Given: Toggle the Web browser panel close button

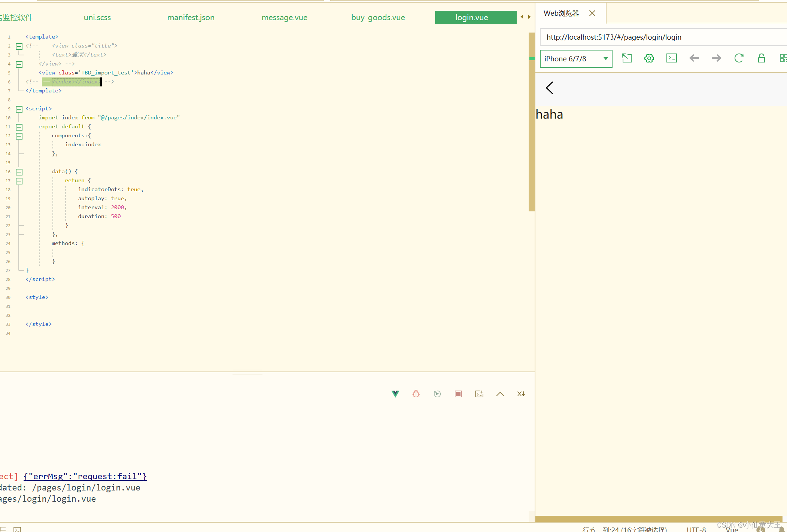Looking at the screenshot, I should click(592, 13).
